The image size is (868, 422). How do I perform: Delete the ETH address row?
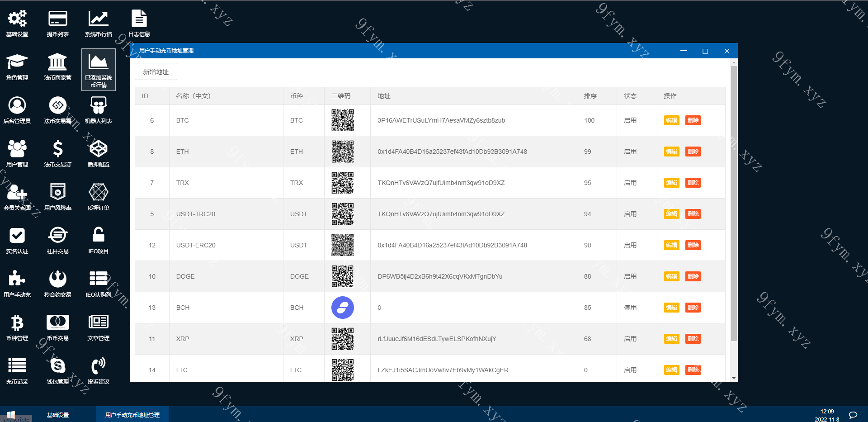(693, 152)
